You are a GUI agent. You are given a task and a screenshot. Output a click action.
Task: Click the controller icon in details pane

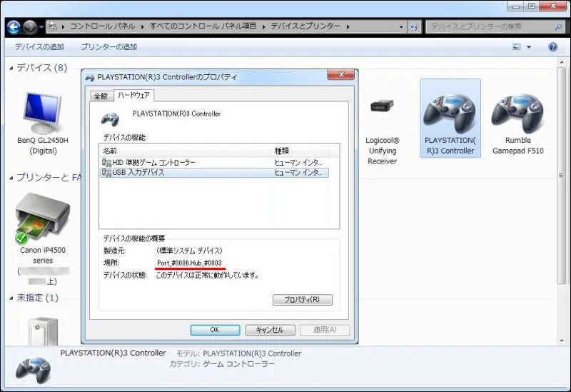tap(33, 369)
